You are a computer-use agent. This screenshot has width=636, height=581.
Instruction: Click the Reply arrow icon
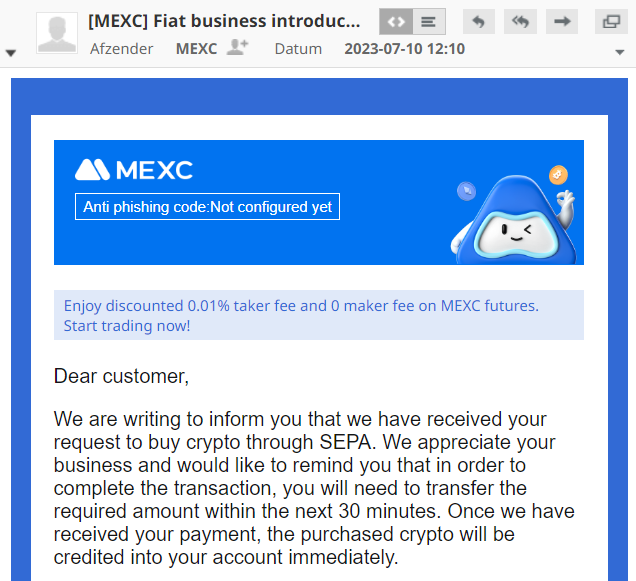coord(479,21)
